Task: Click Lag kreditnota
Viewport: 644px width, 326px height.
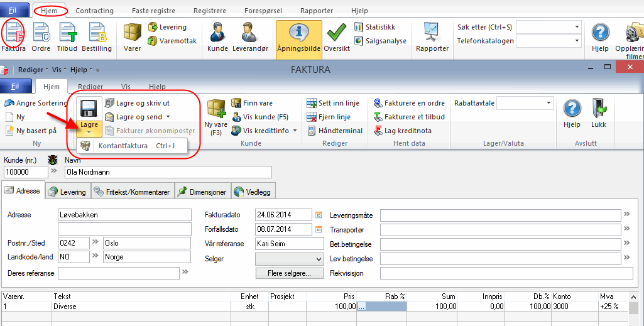Action: pyautogui.click(x=407, y=131)
